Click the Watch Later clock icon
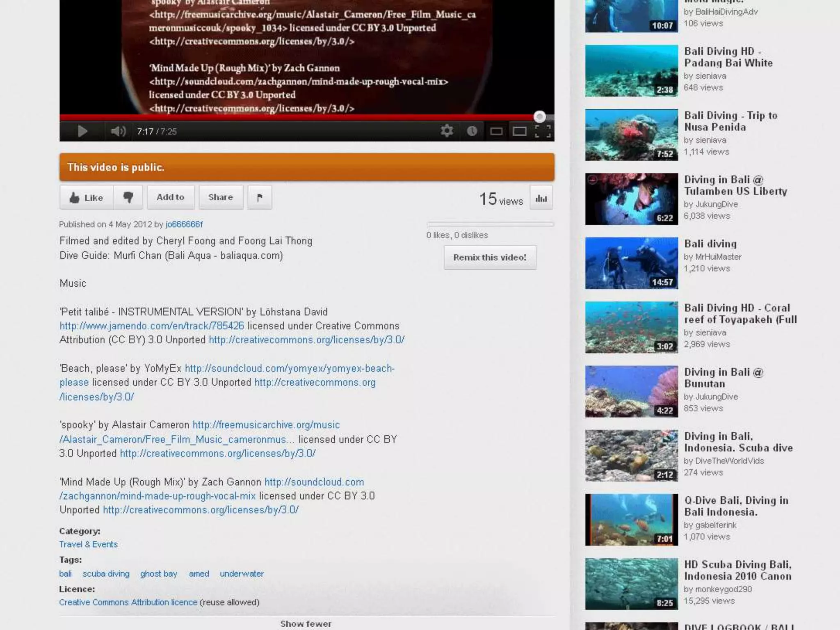Screen dimensions: 840x630 (472, 131)
